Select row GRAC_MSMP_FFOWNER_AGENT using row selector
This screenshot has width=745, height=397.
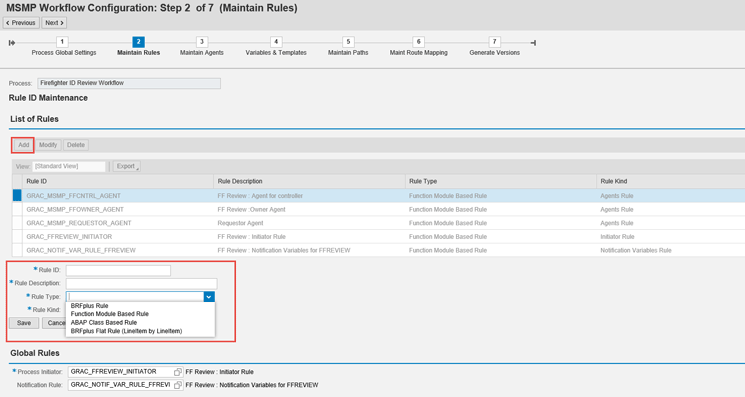point(17,209)
